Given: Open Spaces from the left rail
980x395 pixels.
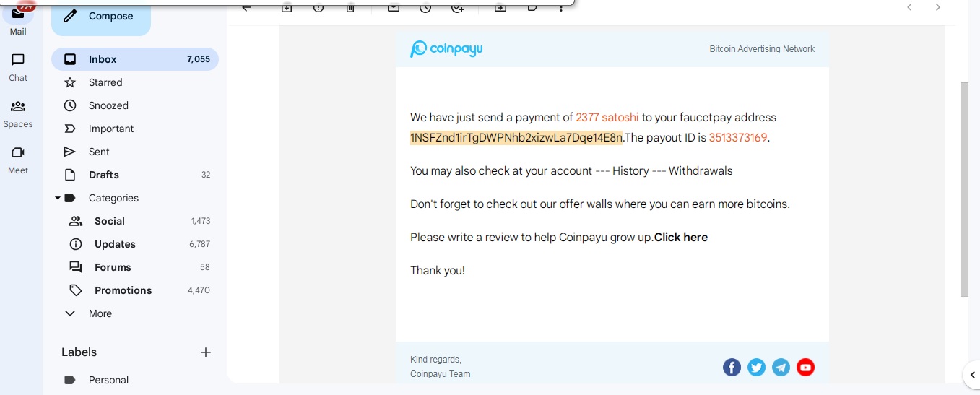Looking at the screenshot, I should (18, 113).
